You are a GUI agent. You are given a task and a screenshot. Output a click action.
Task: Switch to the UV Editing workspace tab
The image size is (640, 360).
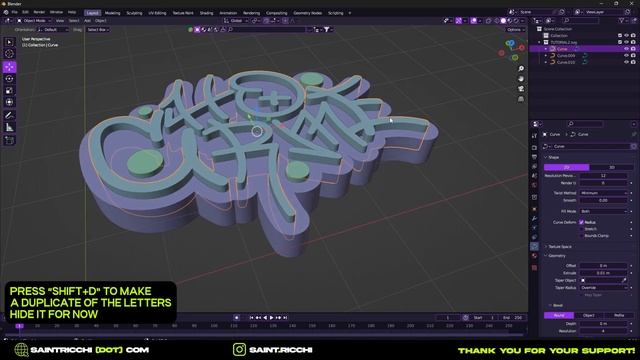pos(157,13)
